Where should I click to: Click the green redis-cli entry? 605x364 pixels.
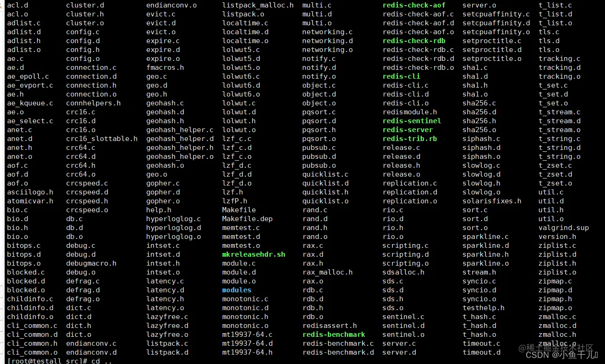401,76
